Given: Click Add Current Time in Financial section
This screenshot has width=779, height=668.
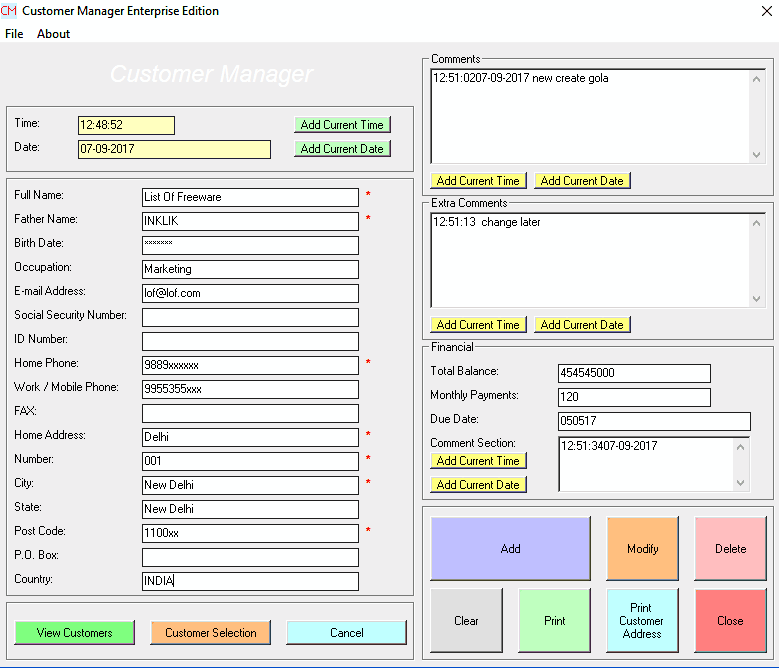Looking at the screenshot, I should (478, 461).
